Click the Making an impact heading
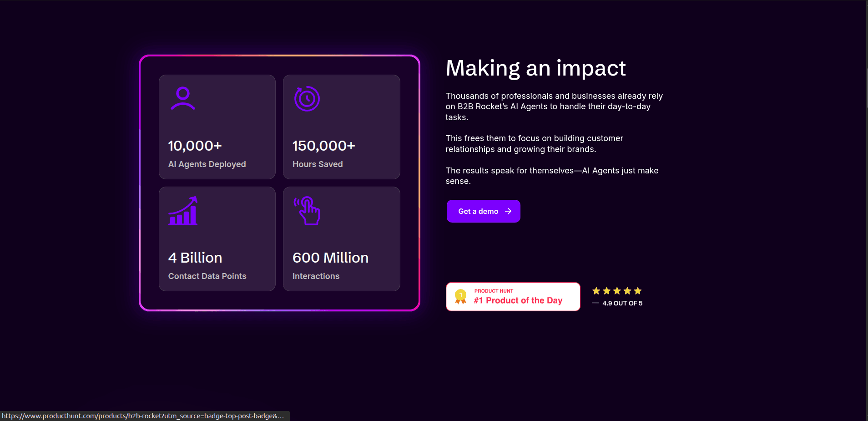The height and width of the screenshot is (421, 868). tap(535, 68)
